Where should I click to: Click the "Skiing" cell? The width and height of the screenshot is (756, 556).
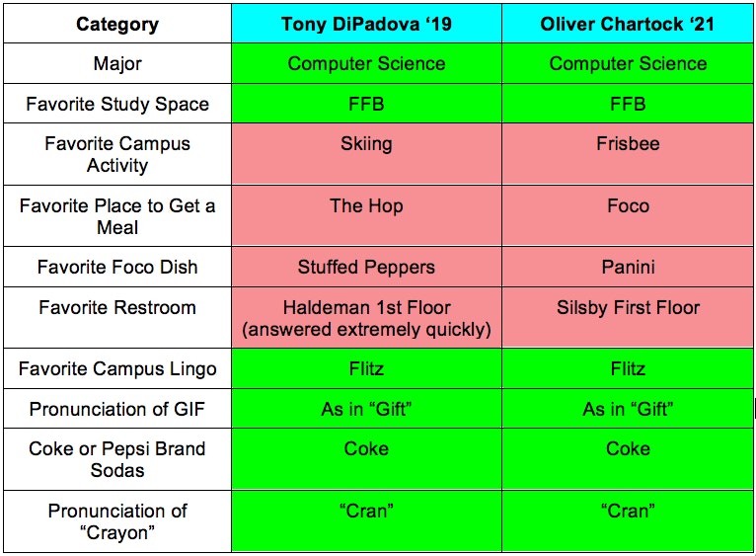pyautogui.click(x=366, y=144)
